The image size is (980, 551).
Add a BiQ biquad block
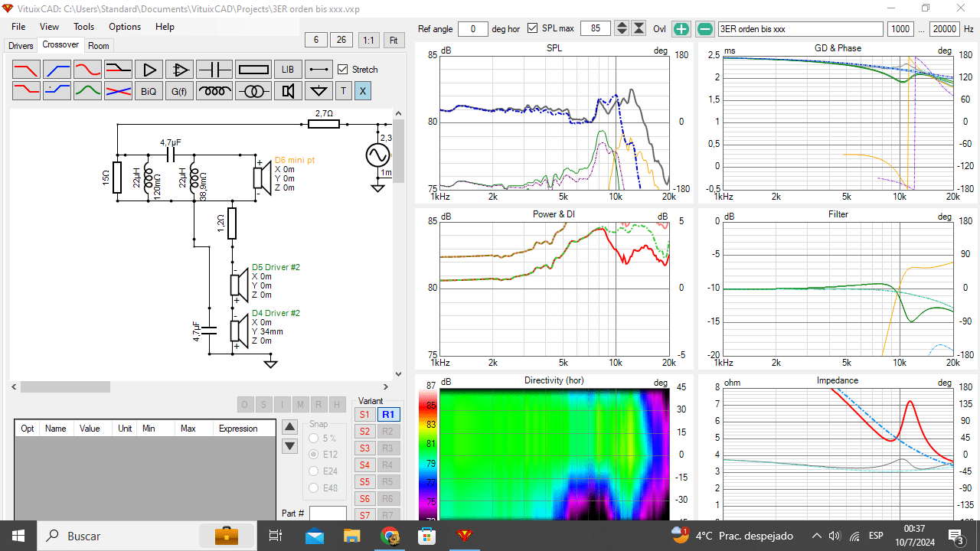149,91
